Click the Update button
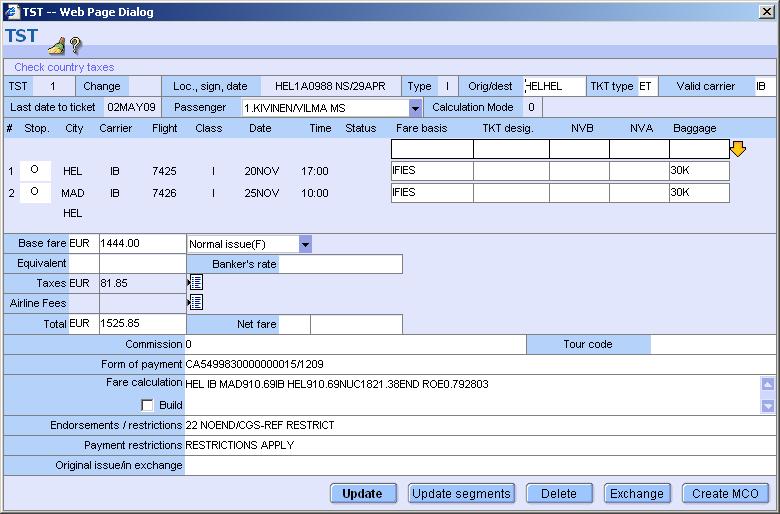 click(363, 494)
